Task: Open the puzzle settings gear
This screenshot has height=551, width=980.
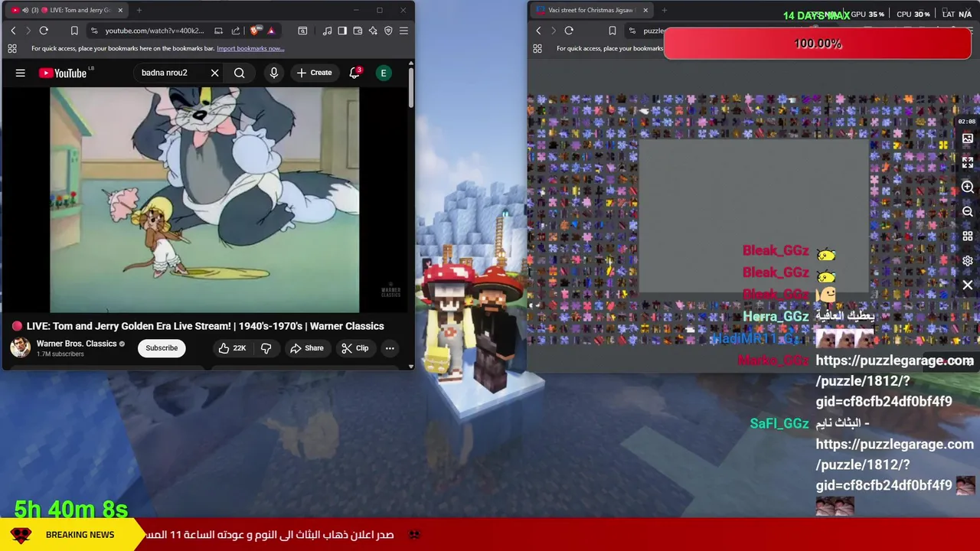Action: [x=968, y=261]
